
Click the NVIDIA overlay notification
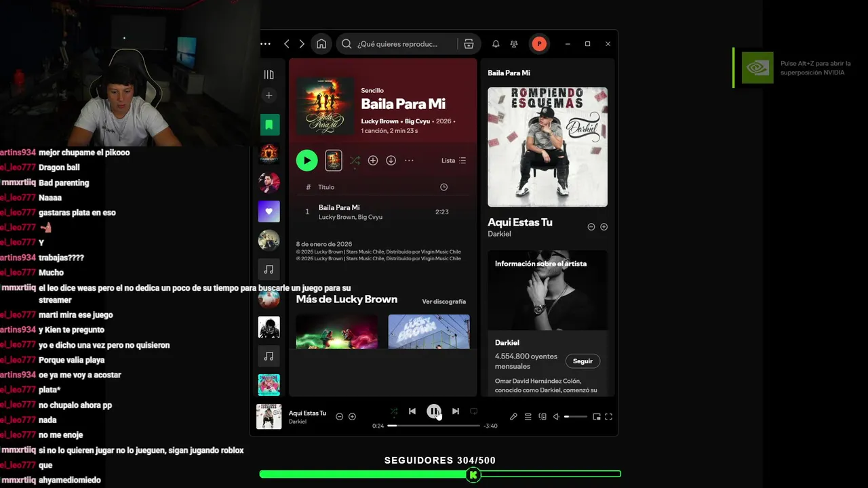pos(795,68)
